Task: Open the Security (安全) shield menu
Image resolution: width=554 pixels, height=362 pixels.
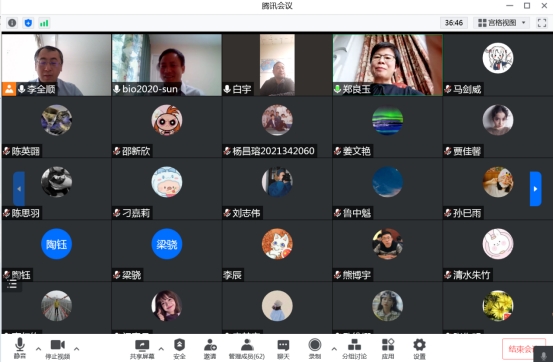Action: [x=179, y=349]
